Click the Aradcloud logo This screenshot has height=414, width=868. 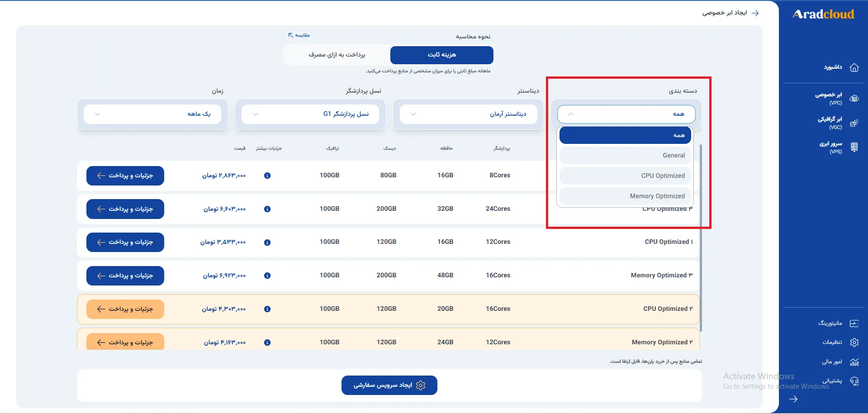click(823, 14)
